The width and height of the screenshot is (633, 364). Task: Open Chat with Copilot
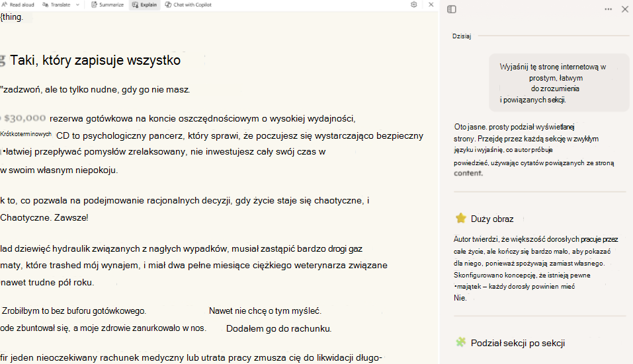click(188, 5)
